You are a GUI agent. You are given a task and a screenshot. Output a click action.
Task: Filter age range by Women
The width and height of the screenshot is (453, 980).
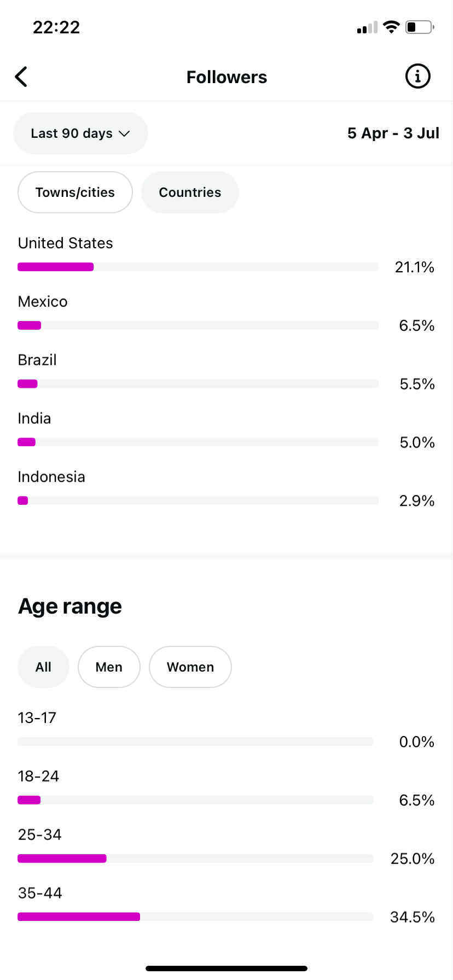[190, 667]
